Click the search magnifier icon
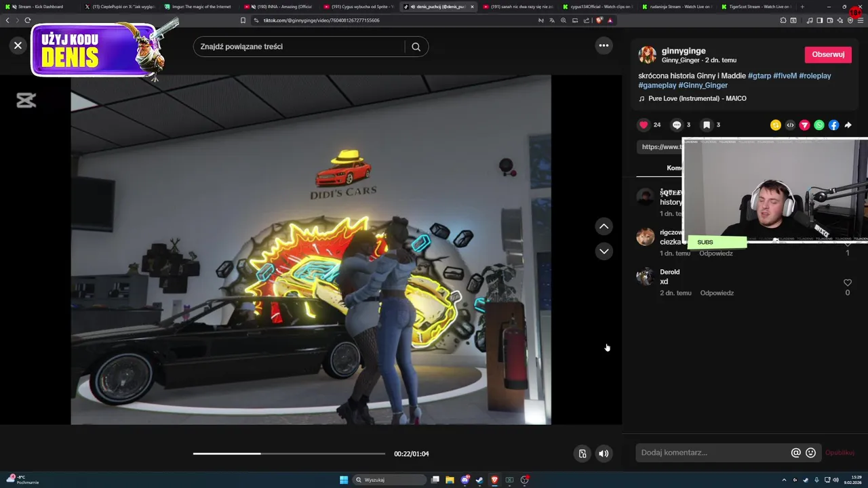 [416, 47]
